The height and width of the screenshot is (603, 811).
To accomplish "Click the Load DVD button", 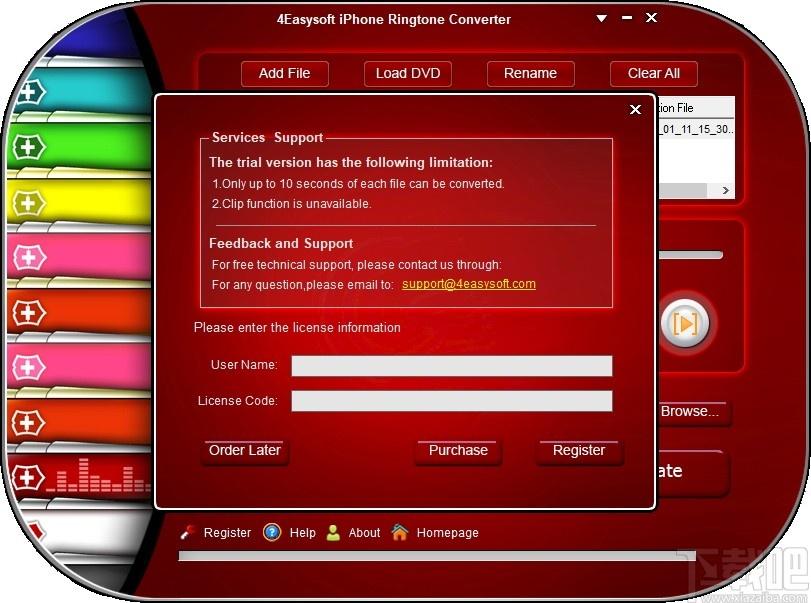I will tap(408, 73).
